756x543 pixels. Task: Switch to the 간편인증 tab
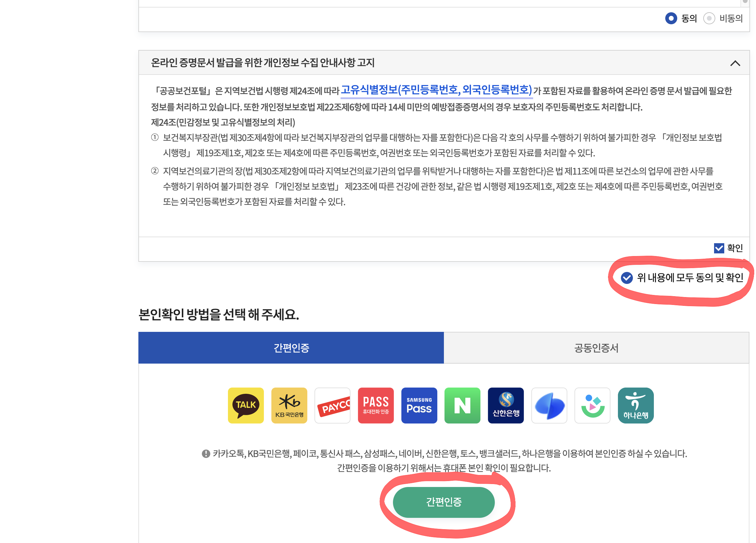[x=291, y=348]
